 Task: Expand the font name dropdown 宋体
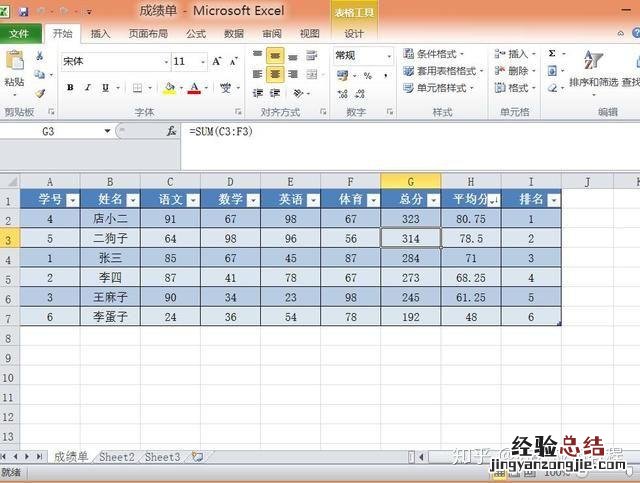159,62
